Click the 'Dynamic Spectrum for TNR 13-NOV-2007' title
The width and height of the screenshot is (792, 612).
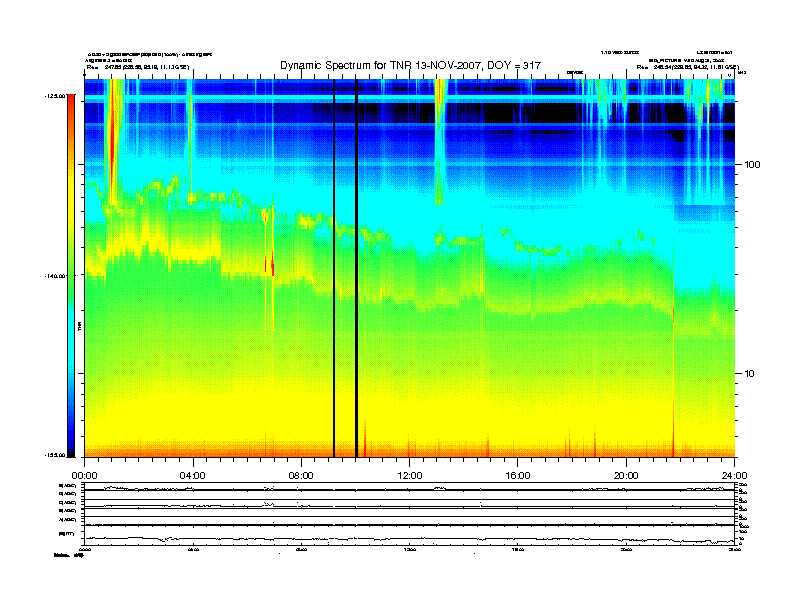coord(410,65)
